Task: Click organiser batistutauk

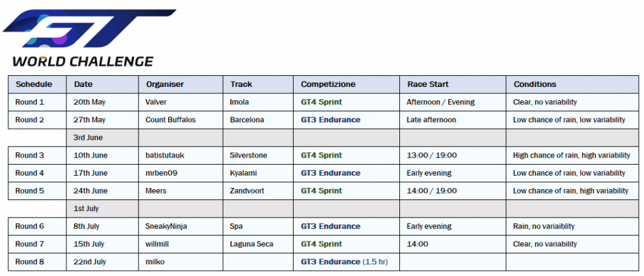Action: click(166, 155)
